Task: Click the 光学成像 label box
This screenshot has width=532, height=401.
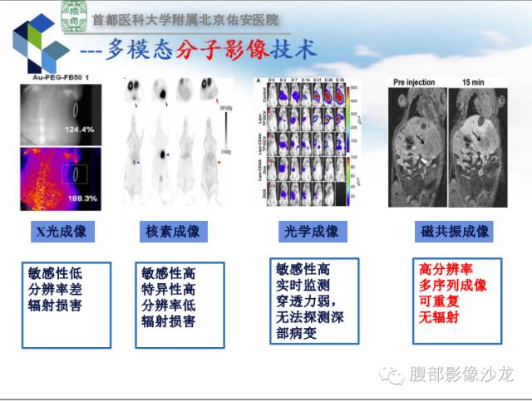Action: click(x=313, y=232)
